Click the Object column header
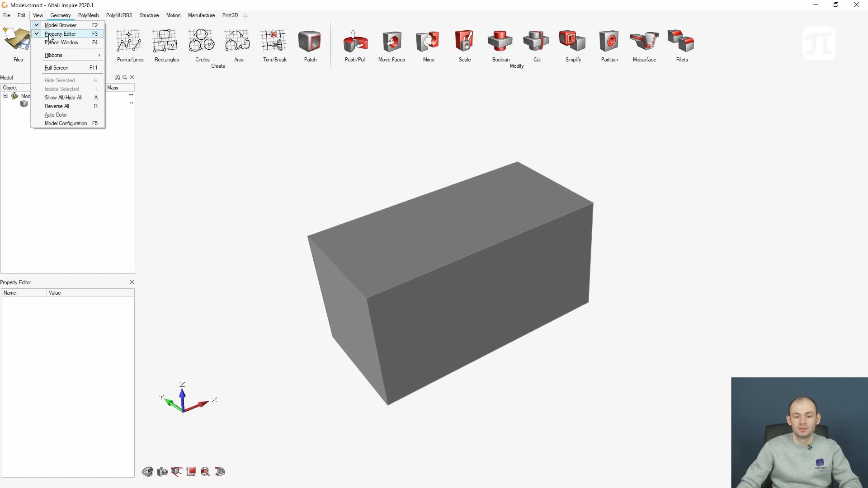 click(x=16, y=88)
